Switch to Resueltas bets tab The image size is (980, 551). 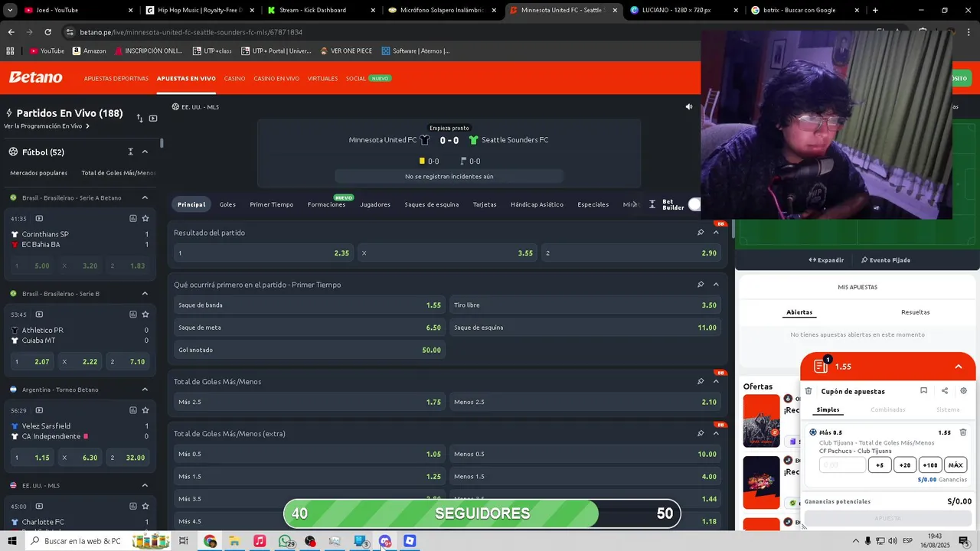[915, 312]
